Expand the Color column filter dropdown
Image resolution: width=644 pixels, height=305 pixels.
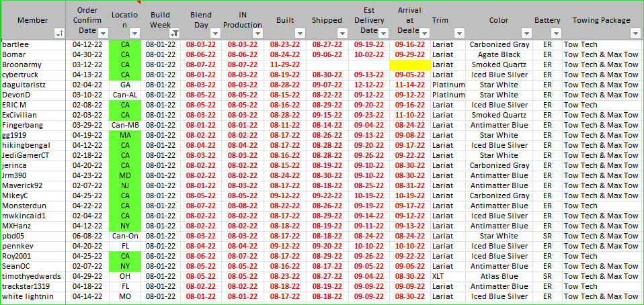[x=526, y=33]
